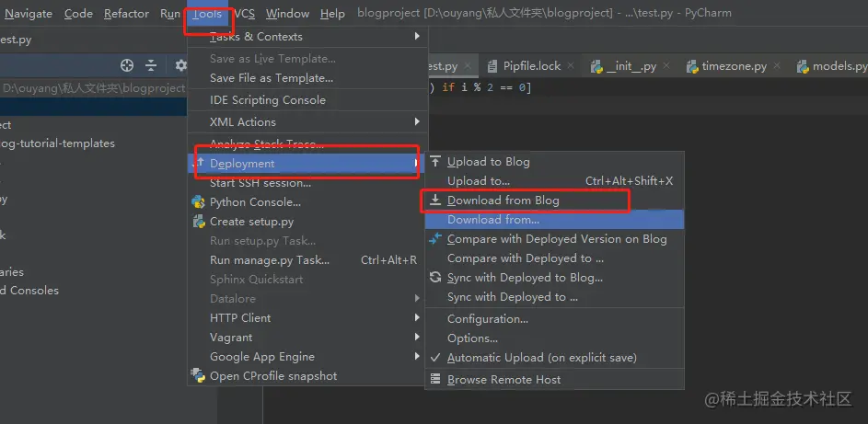Choose Run manage.py Task
This screenshot has width=868, height=424.
click(307, 259)
